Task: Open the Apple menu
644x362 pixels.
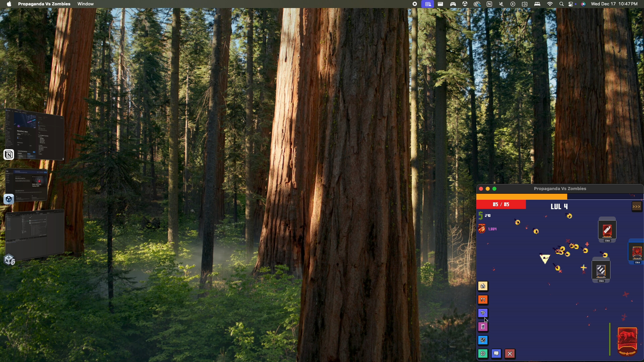Action: click(x=9, y=4)
